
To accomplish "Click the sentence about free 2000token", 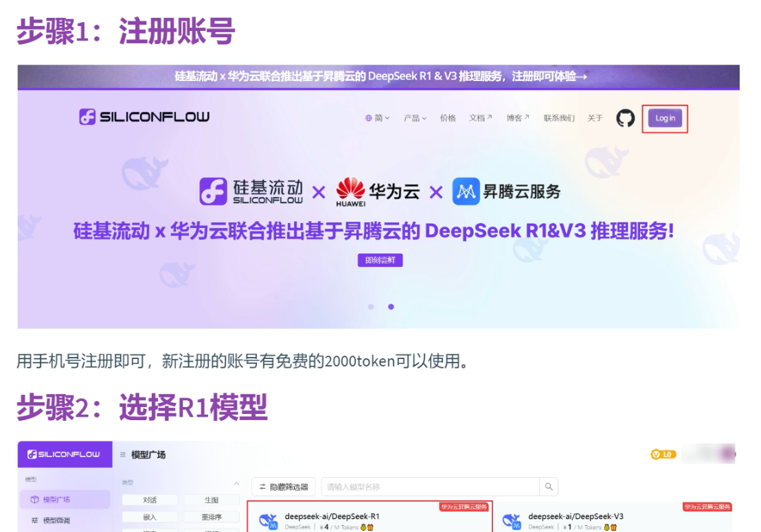I will 242,361.
